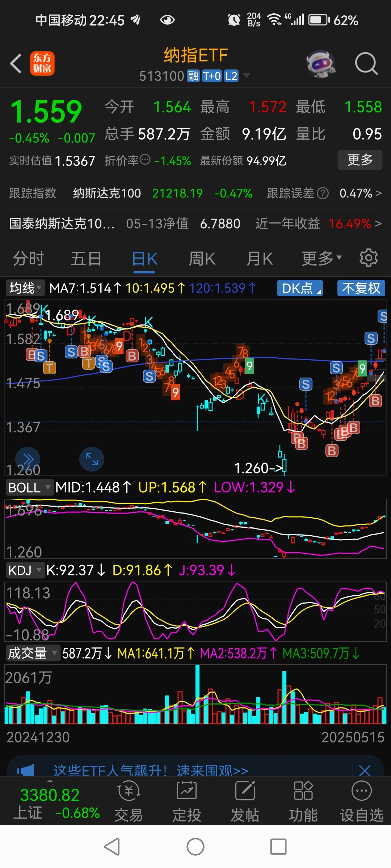The height and width of the screenshot is (868, 391).
Task: Open 定投 scheduled investment icon
Action: pos(187,801)
